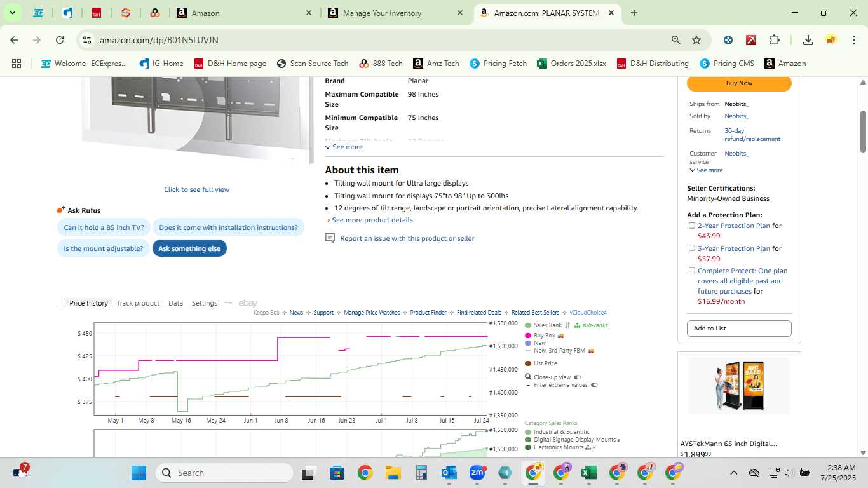Close the 'Manage Your Inventory' tab
The height and width of the screenshot is (488, 868).
point(460,13)
